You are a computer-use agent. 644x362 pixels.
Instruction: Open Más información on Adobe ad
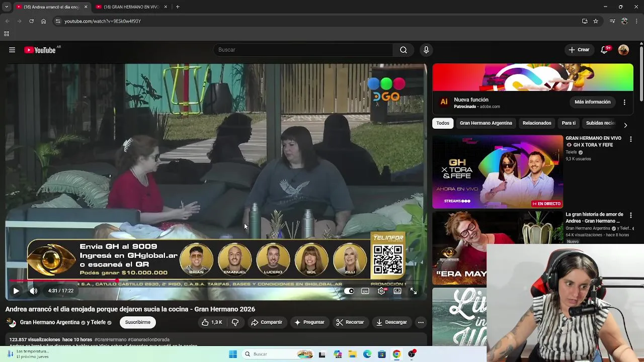click(x=593, y=102)
